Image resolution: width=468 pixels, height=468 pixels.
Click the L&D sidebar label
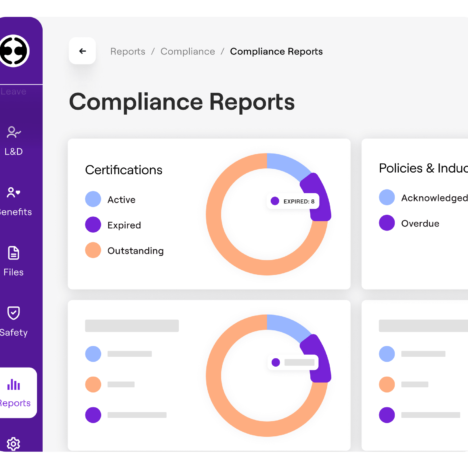coord(14,152)
